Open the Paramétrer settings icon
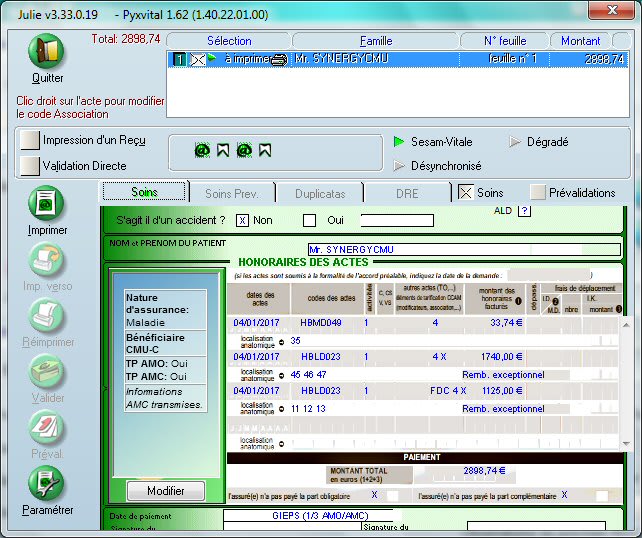This screenshot has height=538, width=642. pos(47,483)
